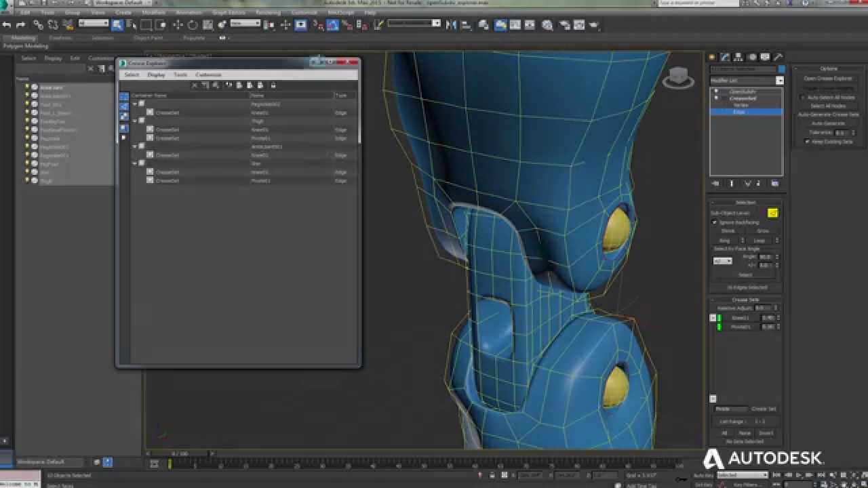Choose the Select and Move tool
Image resolution: width=868 pixels, height=488 pixels.
coord(178,24)
